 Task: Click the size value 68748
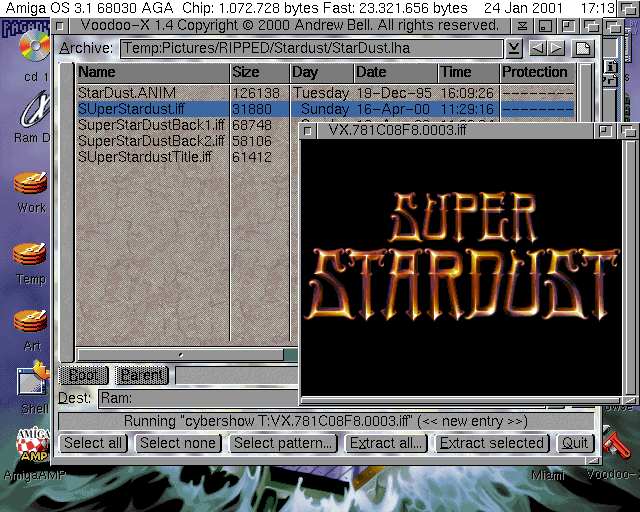click(x=252, y=125)
